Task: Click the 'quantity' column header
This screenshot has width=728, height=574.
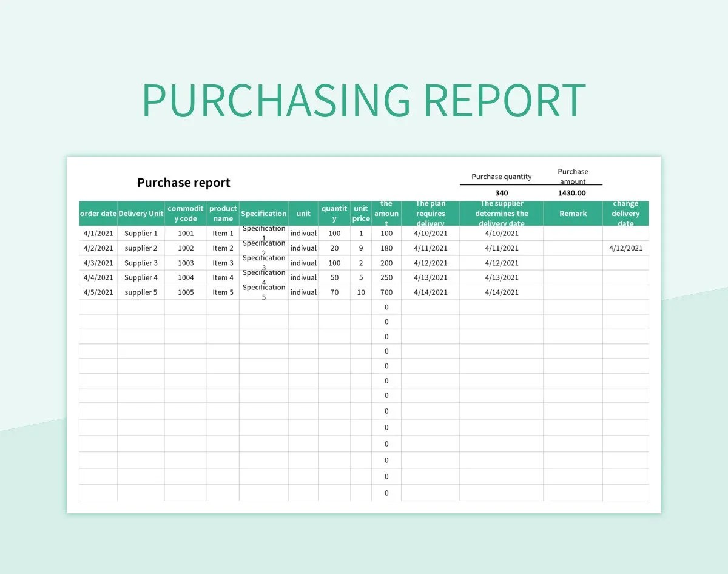Action: (x=334, y=214)
